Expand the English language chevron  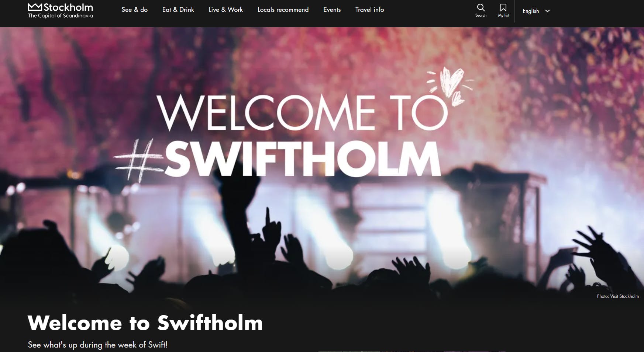click(547, 11)
